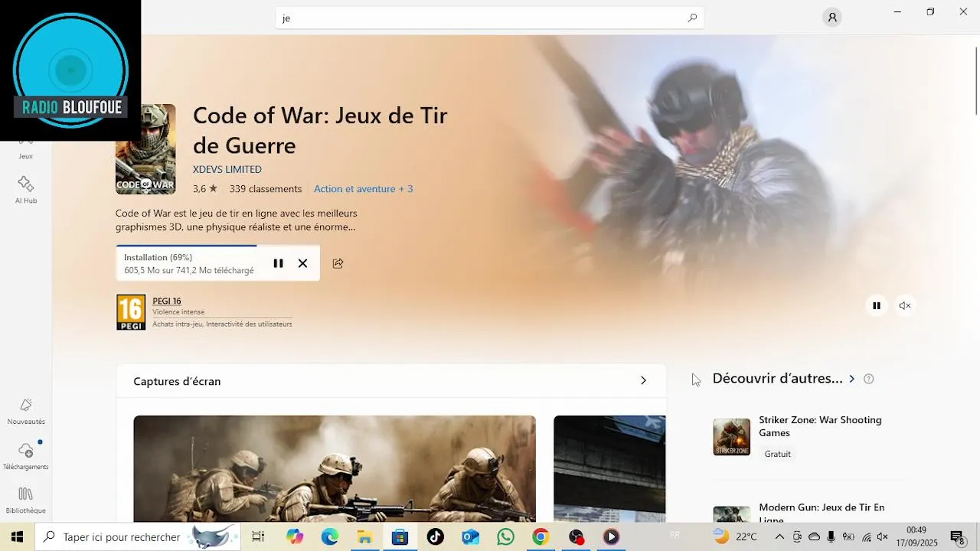Open the XDEVS LIMITED publisher link

(227, 169)
